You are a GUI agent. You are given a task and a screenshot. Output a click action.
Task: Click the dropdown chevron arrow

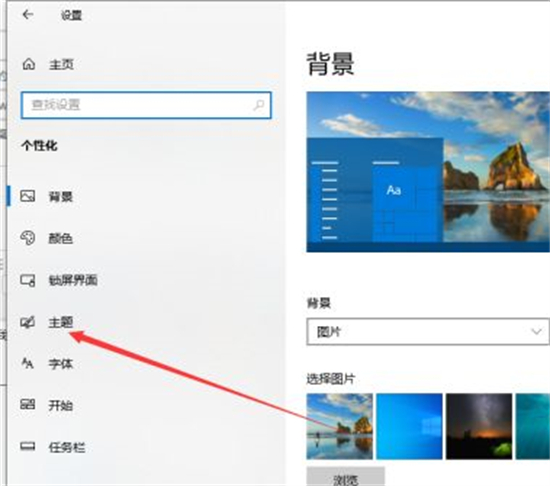tap(536, 331)
